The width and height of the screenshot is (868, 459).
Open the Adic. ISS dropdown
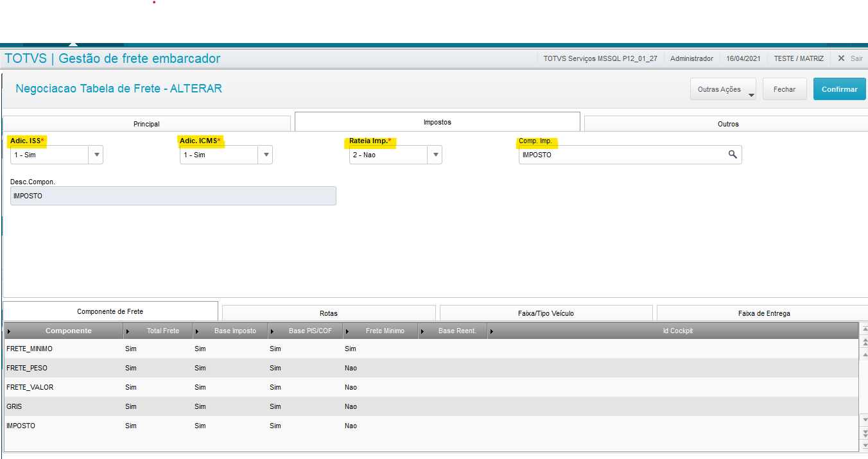[x=96, y=155]
